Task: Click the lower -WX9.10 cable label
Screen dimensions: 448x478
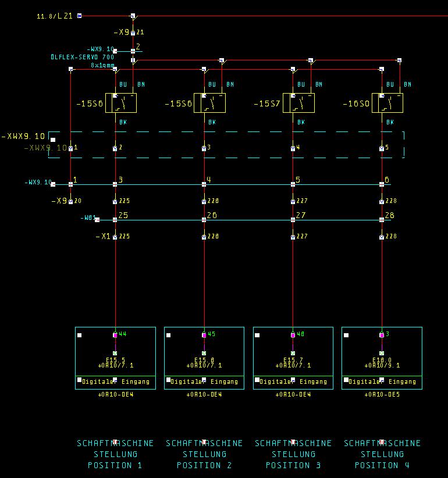Action: tap(38, 182)
